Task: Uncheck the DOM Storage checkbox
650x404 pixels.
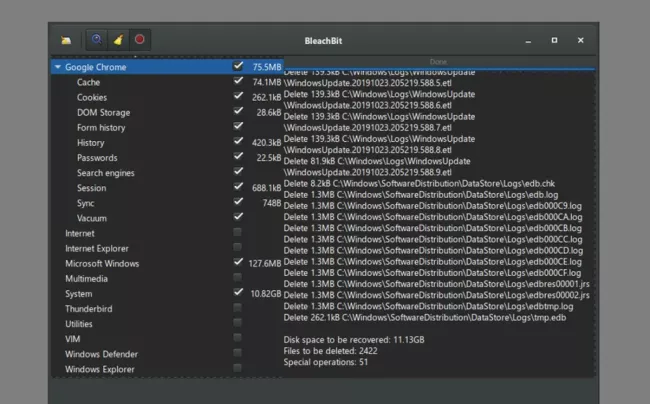Action: coord(238,111)
